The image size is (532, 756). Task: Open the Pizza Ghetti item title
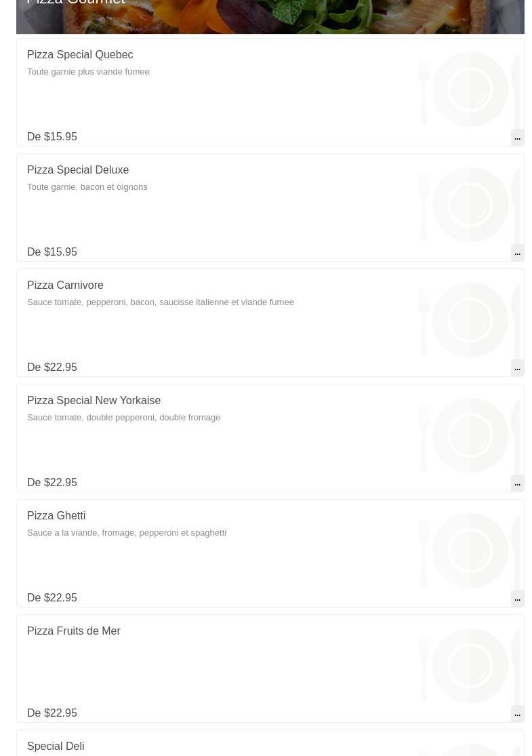click(x=56, y=516)
